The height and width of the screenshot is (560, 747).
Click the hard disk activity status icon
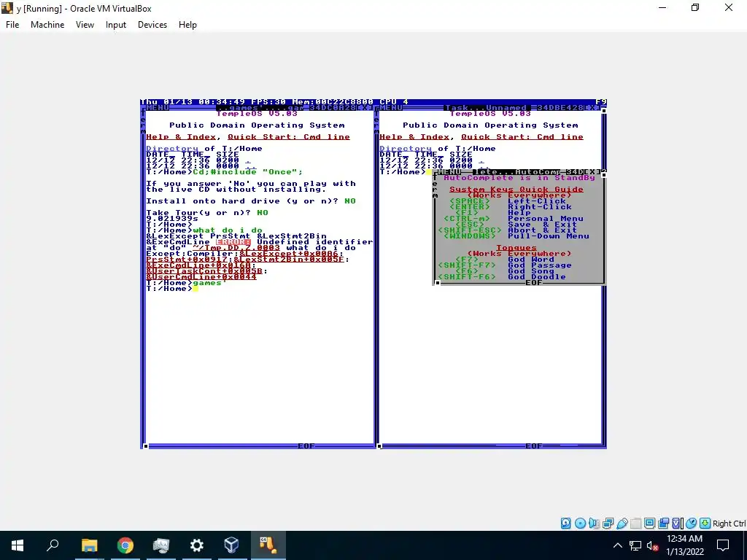(x=566, y=524)
